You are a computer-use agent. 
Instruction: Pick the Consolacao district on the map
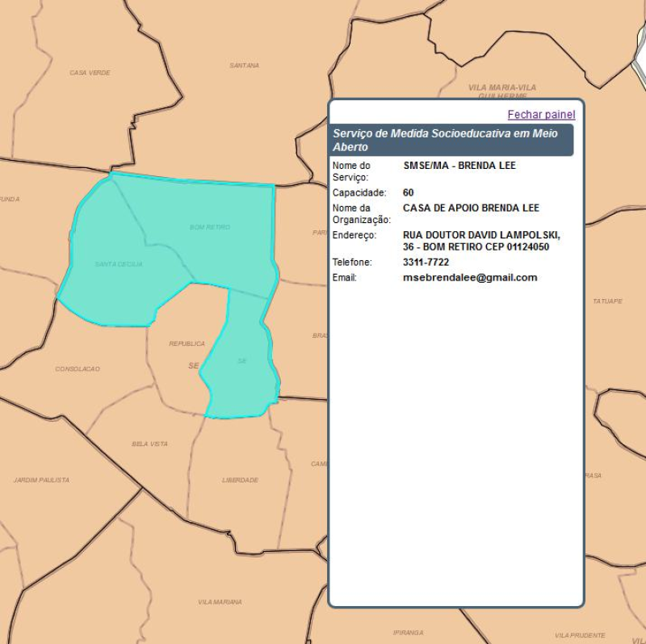click(78, 369)
